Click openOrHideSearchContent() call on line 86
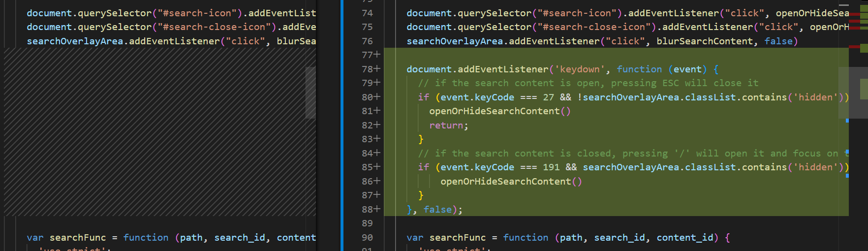Image resolution: width=868 pixels, height=251 pixels. coord(511,182)
